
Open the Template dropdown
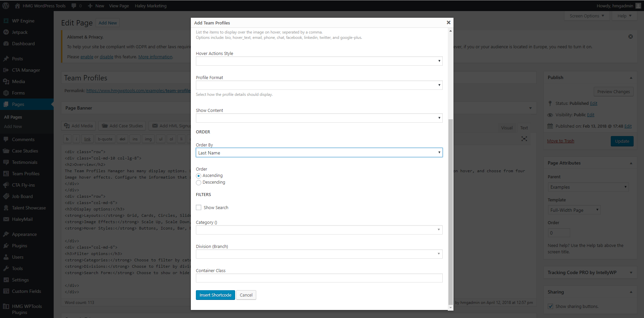(x=574, y=210)
